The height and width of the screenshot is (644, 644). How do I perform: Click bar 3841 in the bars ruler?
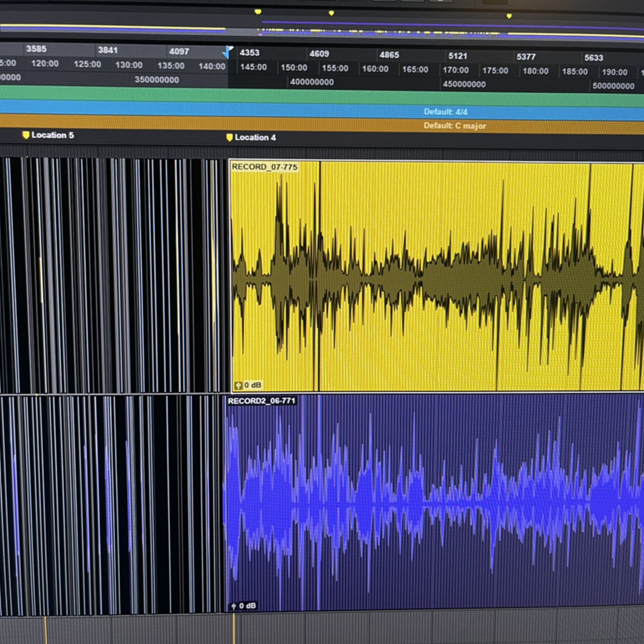108,50
